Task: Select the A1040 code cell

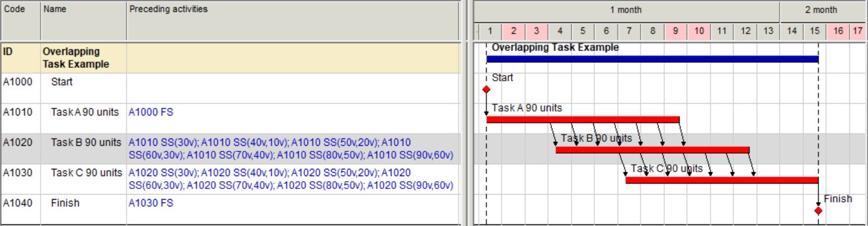Action: coord(20,209)
